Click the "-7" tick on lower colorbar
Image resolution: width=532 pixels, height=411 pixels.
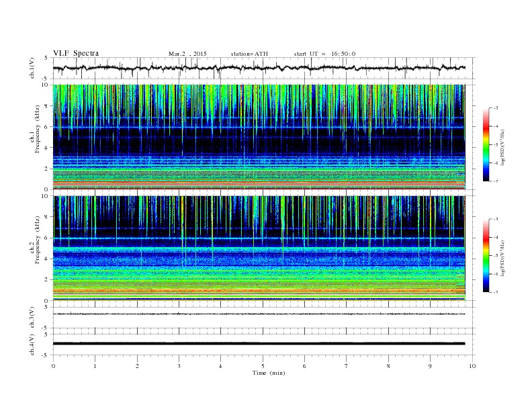[x=496, y=292]
